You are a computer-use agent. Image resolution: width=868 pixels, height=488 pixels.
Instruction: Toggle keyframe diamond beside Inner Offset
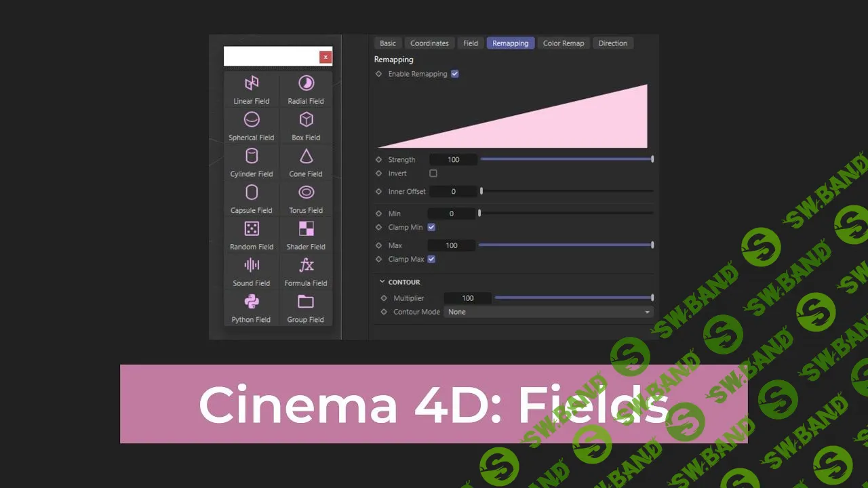coord(378,191)
